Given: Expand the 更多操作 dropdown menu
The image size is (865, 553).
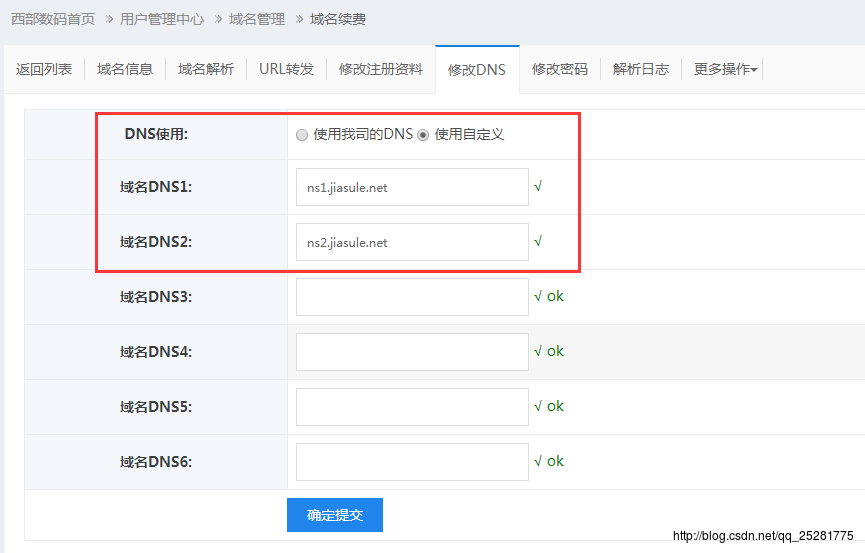Looking at the screenshot, I should (x=725, y=69).
